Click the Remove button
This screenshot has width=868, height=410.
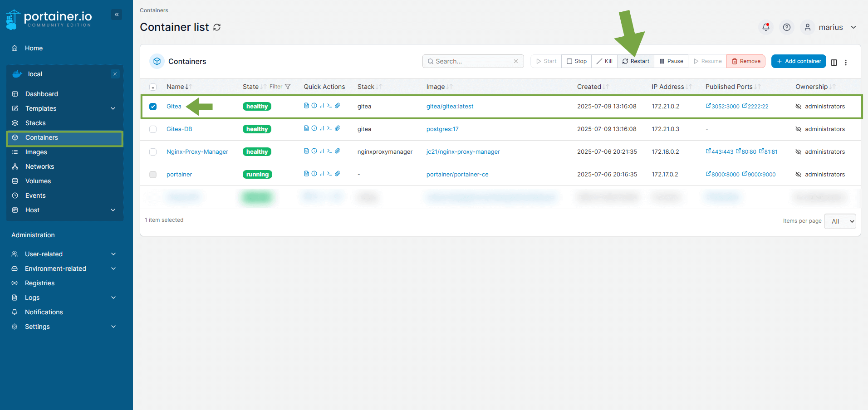coord(746,61)
